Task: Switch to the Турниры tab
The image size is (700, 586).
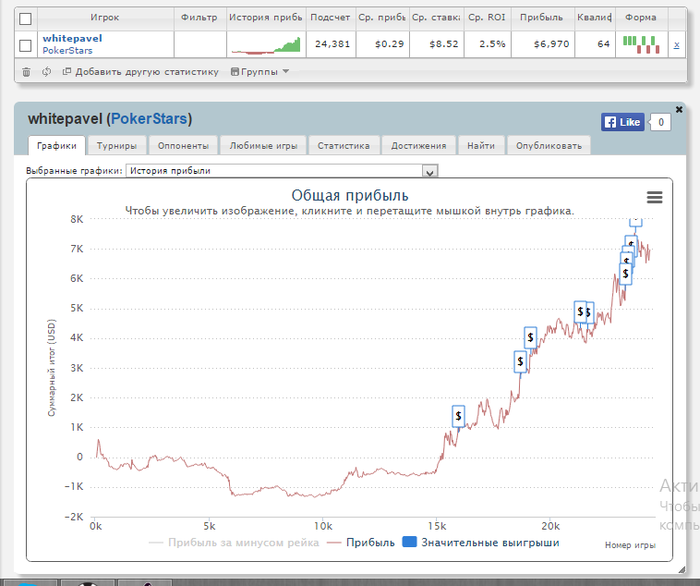Action: [x=117, y=145]
